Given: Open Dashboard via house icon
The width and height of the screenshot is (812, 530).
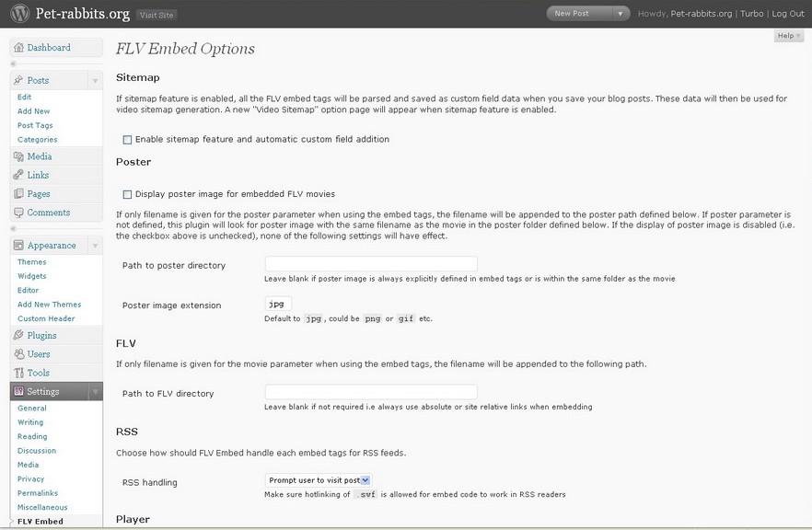Looking at the screenshot, I should coord(18,48).
